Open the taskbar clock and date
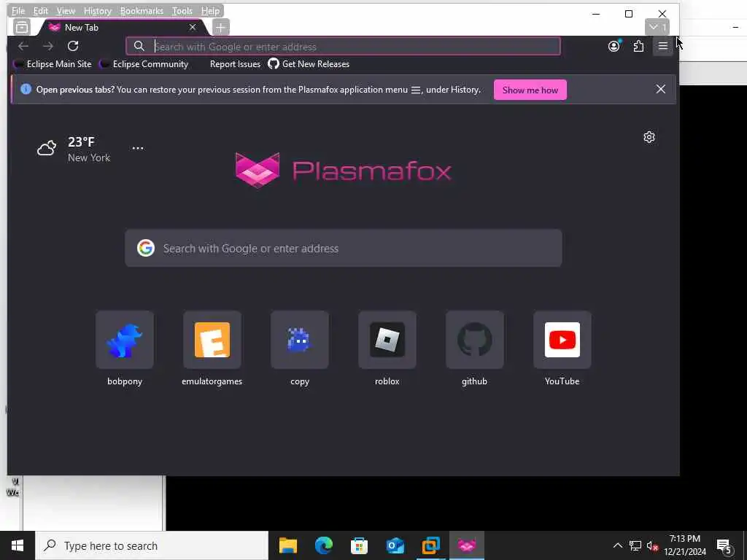The height and width of the screenshot is (560, 747). 685,545
